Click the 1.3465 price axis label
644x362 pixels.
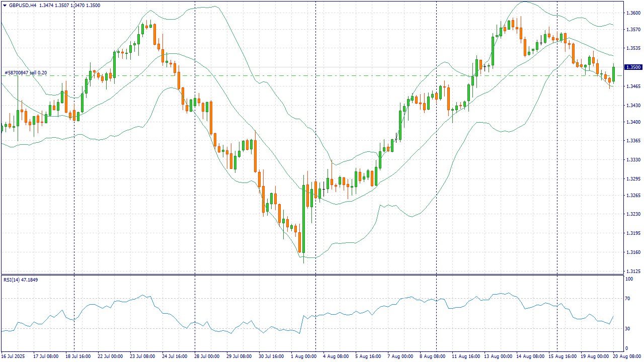pyautogui.click(x=633, y=86)
